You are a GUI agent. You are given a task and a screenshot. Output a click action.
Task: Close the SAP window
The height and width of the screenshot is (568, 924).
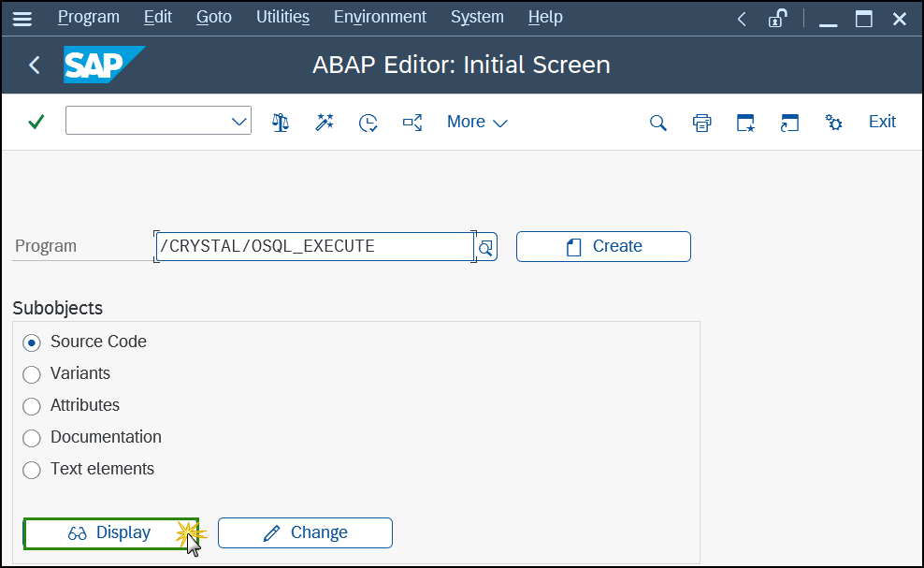pos(900,20)
